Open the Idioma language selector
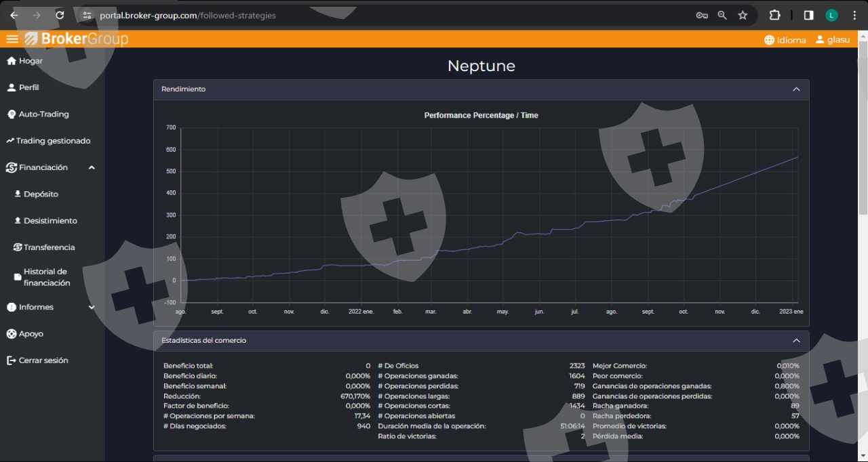868x462 pixels. (x=785, y=40)
